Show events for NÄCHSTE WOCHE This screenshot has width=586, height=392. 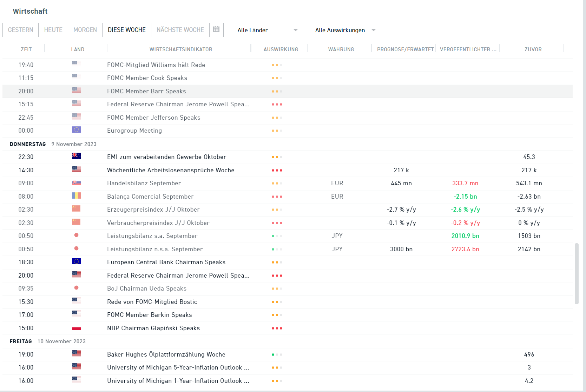[180, 30]
